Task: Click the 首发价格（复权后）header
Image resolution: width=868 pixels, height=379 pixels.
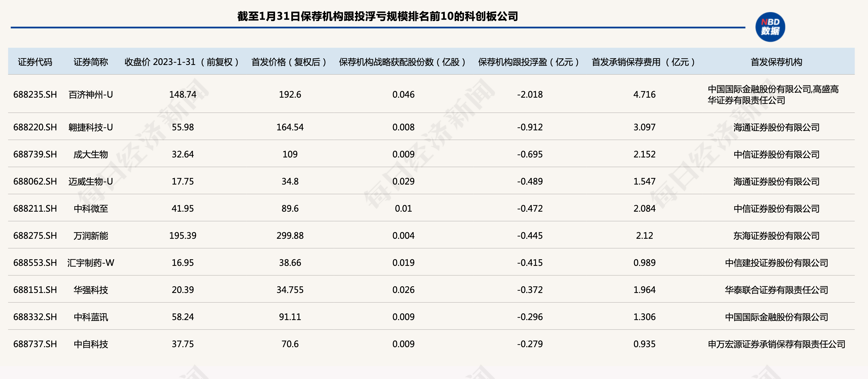Action: tap(289, 62)
